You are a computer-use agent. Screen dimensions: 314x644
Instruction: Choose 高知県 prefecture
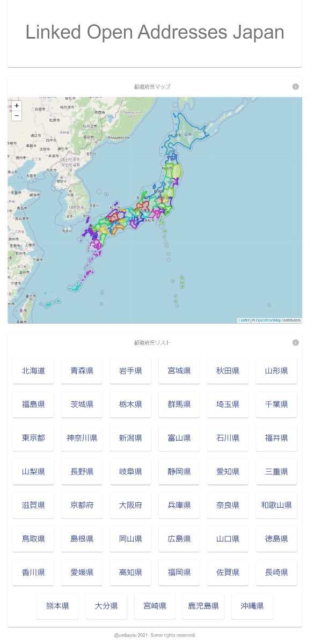pyautogui.click(x=130, y=573)
